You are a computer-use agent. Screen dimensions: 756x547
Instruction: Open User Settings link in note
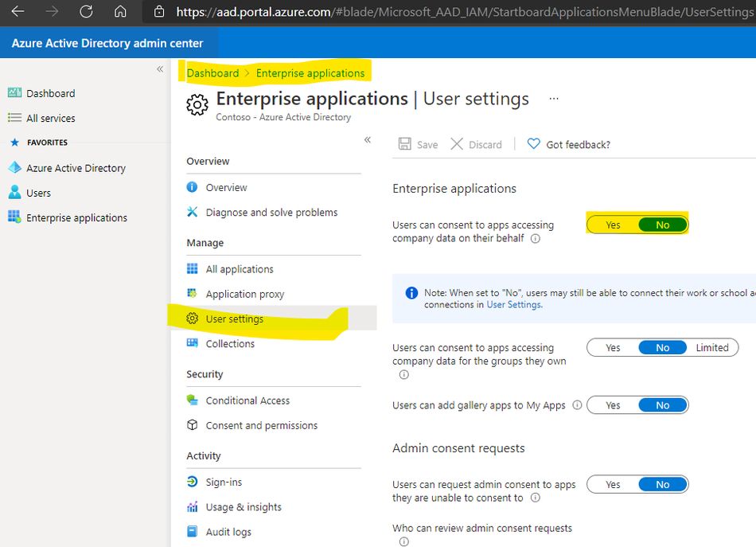pyautogui.click(x=513, y=304)
